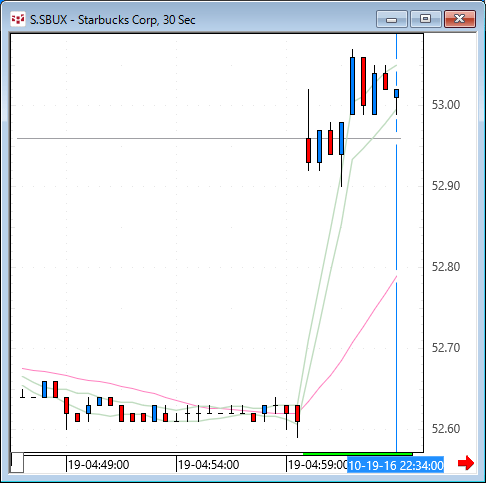This screenshot has width=486, height=483.
Task: Click the 52.60 price scale label
Action: click(x=446, y=429)
